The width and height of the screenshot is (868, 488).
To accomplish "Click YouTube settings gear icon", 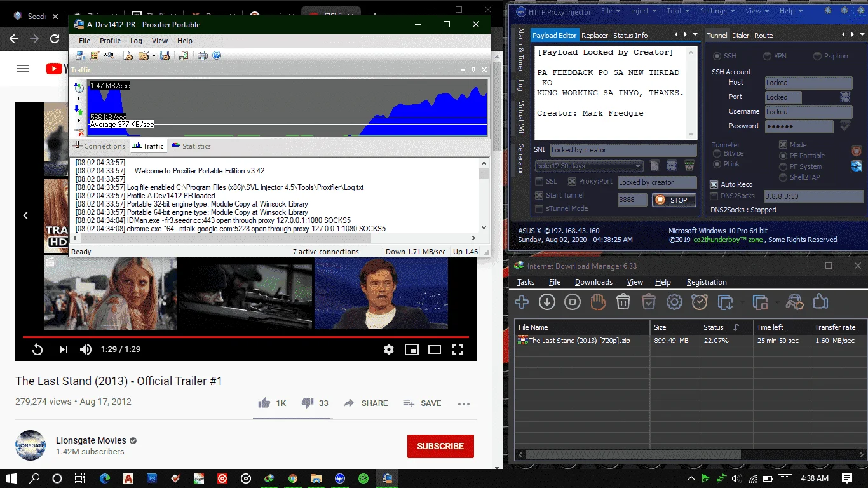I will pos(389,349).
